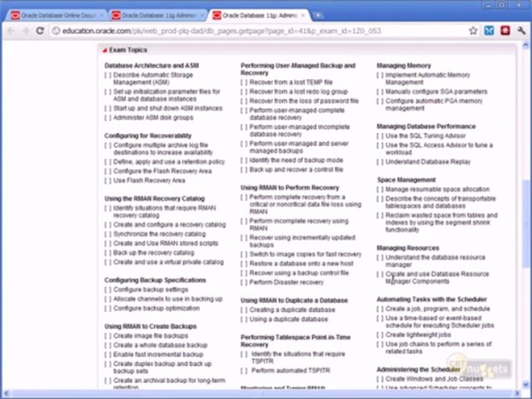Click the Using RMAN to Perform Recovery heading
This screenshot has height=399, width=532.
coord(290,188)
